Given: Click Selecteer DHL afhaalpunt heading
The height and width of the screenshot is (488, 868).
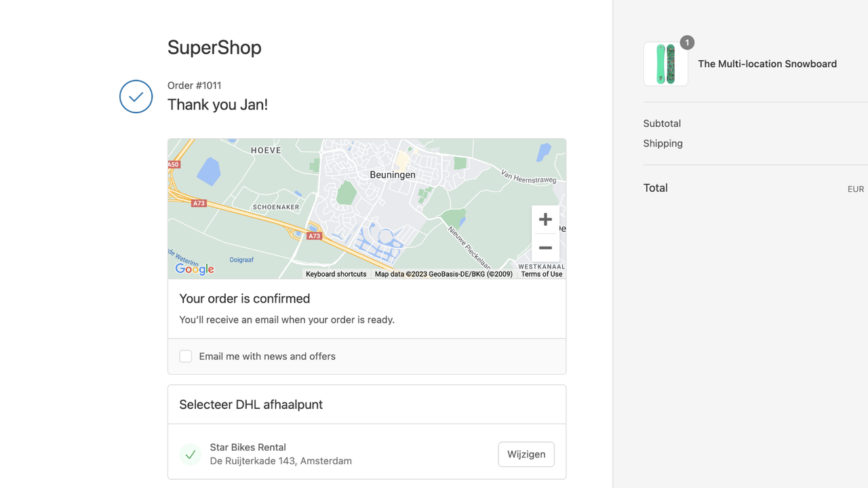Looking at the screenshot, I should (x=251, y=405).
